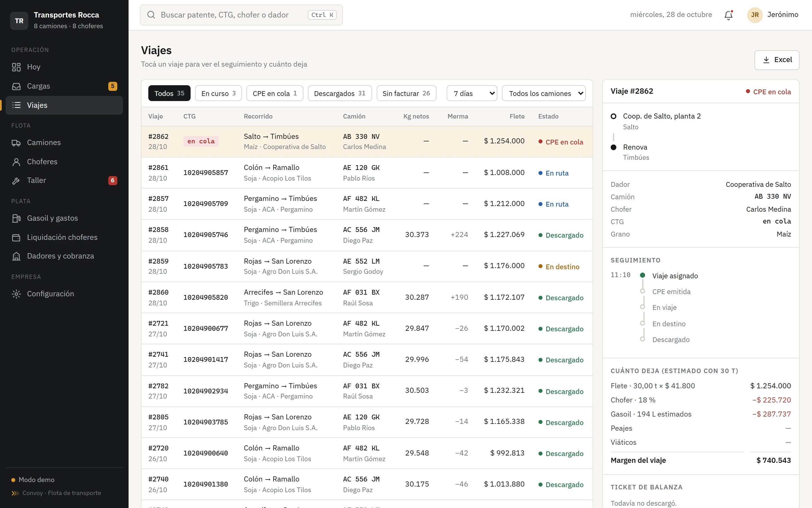Open the Configuración gear icon
The height and width of the screenshot is (508, 812).
point(16,294)
